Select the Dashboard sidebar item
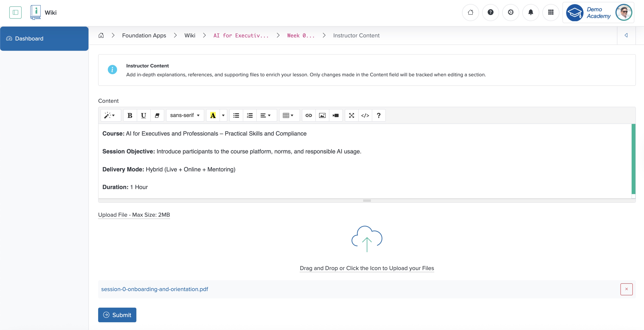Screen dimensions: 644x330 coord(29,38)
